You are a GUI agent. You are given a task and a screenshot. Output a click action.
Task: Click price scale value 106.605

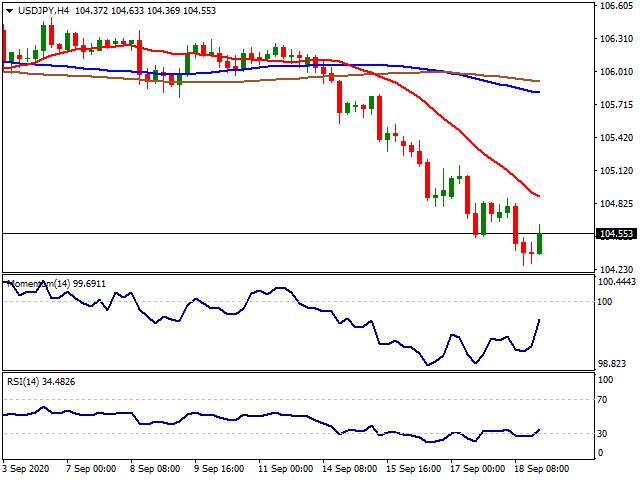616,5
